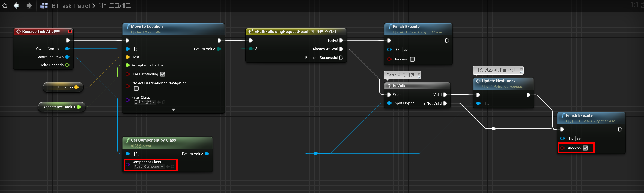Image resolution: width=644 pixels, height=193 pixels.
Task: Expand Move to Location advanced pins arrow
Action: (174, 110)
